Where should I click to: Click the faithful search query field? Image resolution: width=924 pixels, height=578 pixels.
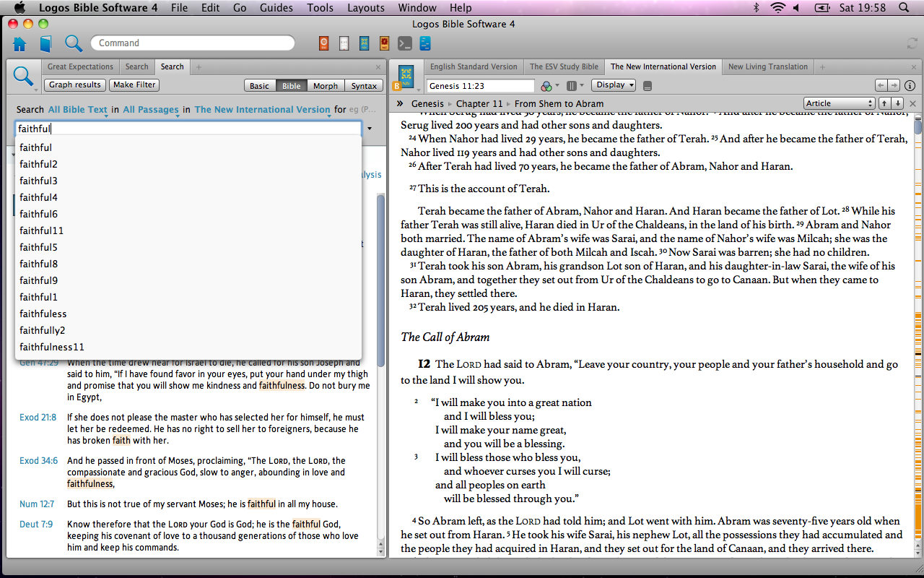(x=188, y=129)
